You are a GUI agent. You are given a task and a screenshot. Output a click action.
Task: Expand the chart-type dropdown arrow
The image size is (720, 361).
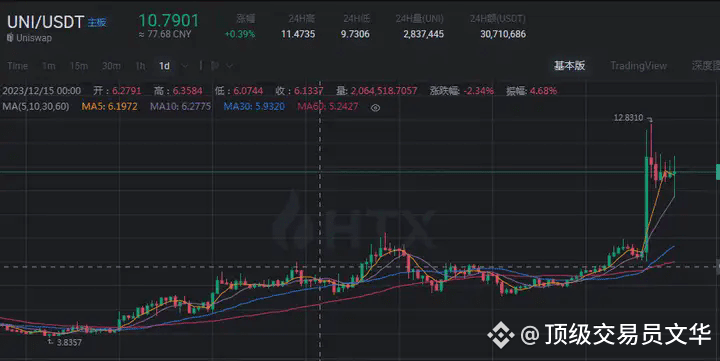pyautogui.click(x=229, y=66)
